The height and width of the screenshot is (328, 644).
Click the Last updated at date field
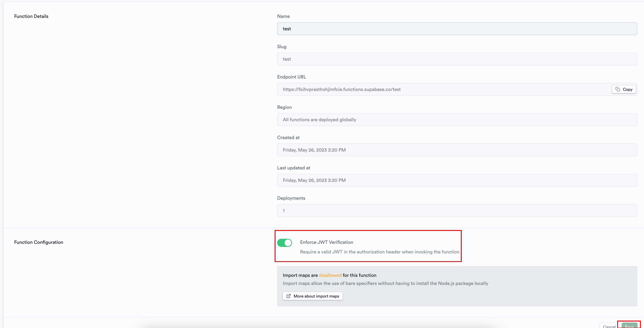[457, 180]
